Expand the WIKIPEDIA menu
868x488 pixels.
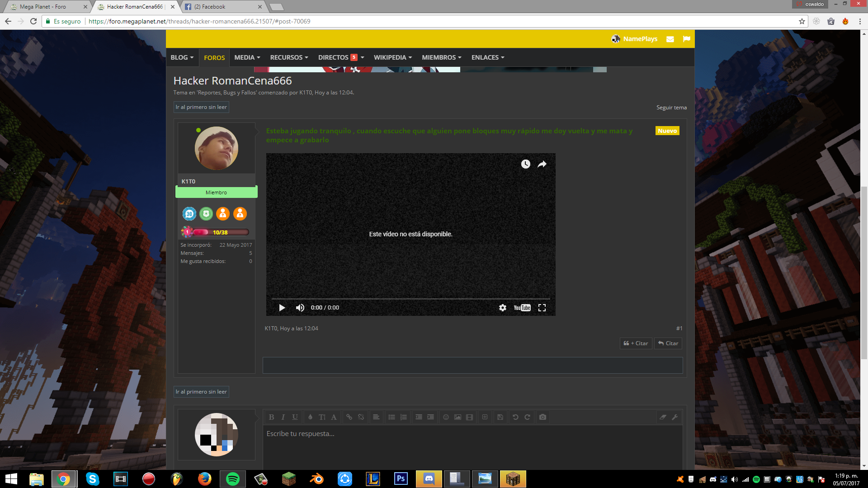click(392, 57)
